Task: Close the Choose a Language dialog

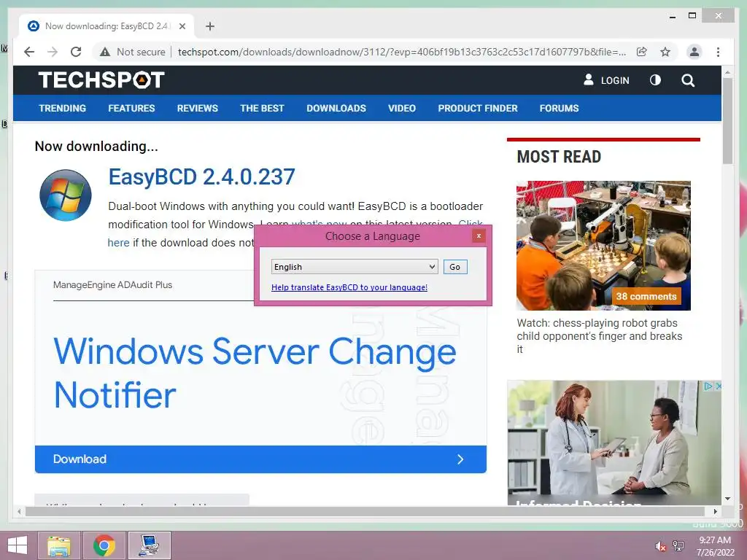Action: [x=479, y=236]
